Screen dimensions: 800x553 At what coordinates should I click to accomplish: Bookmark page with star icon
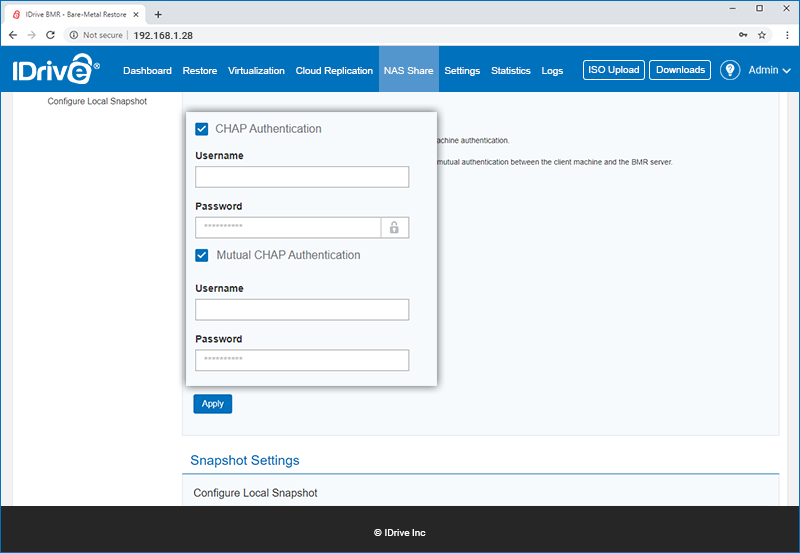coord(762,35)
